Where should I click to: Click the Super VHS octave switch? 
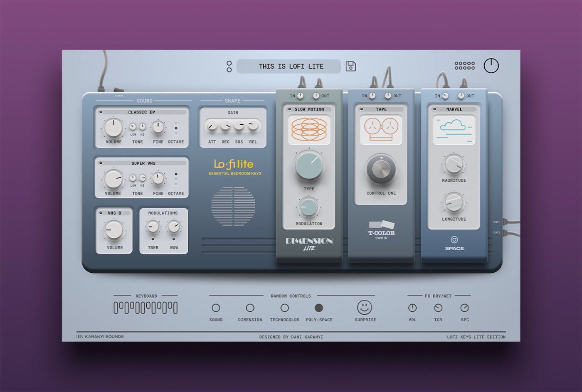(176, 179)
